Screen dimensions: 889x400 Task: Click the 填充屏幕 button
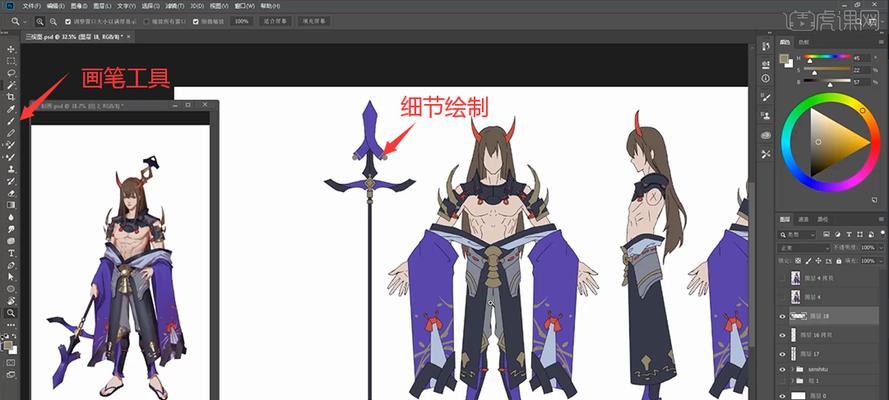(314, 22)
